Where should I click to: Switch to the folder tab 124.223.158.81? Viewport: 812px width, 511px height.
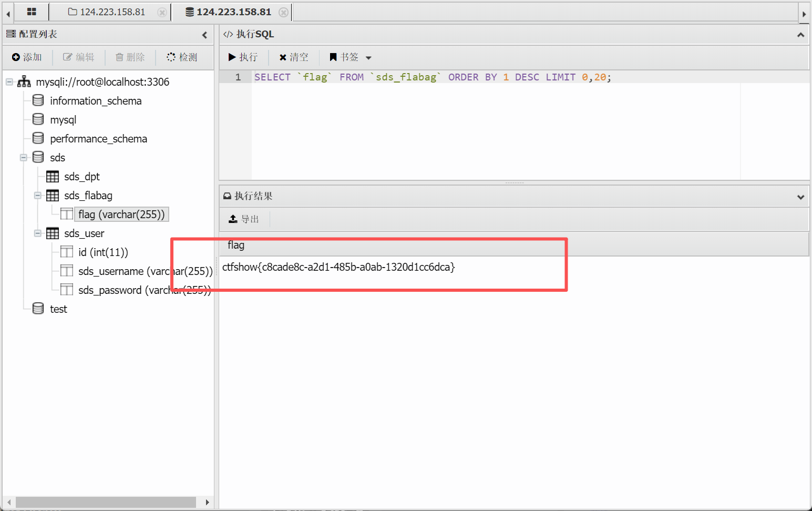click(107, 12)
